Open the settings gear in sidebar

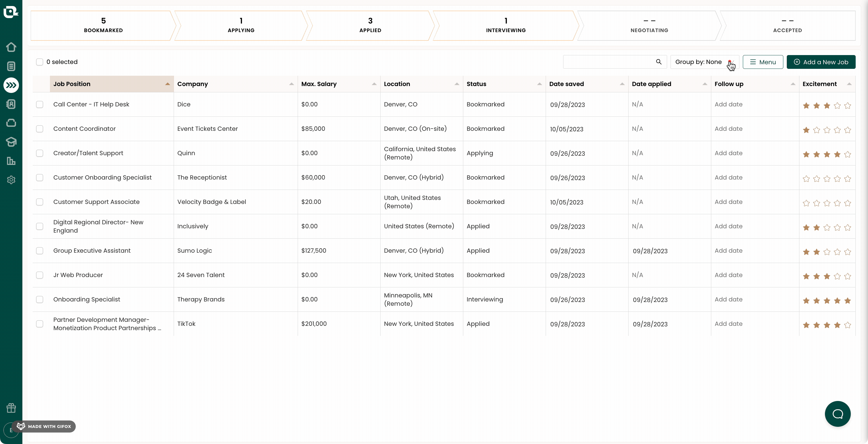coord(11,180)
